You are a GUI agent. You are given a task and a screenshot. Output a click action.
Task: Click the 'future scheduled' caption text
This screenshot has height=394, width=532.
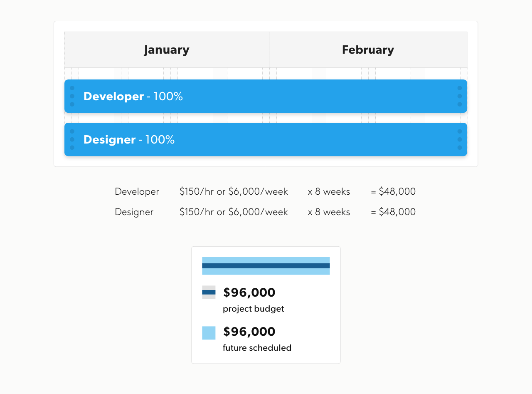point(257,348)
